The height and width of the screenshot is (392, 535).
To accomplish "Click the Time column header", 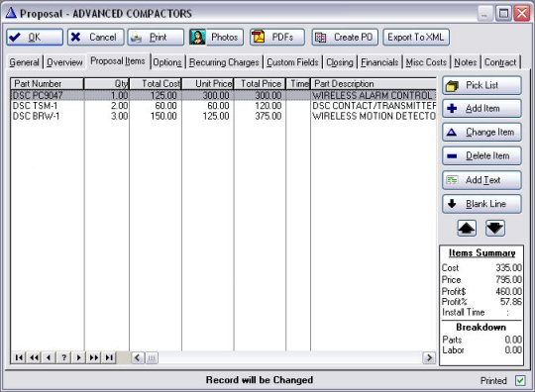I will pos(298,84).
